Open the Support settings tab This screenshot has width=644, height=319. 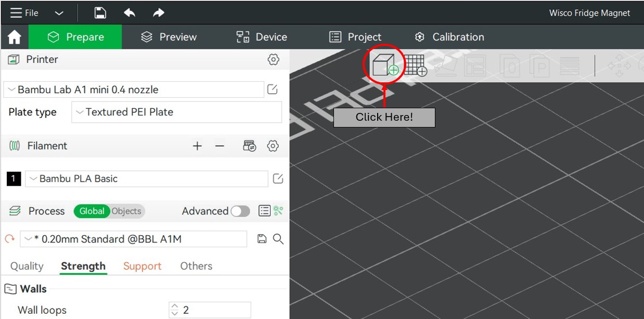[x=142, y=266]
